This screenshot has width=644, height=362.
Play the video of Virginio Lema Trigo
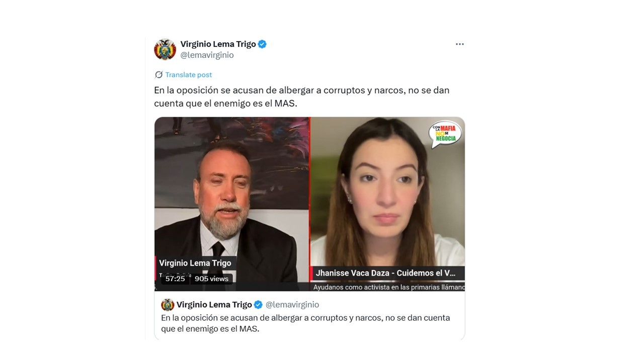(309, 204)
